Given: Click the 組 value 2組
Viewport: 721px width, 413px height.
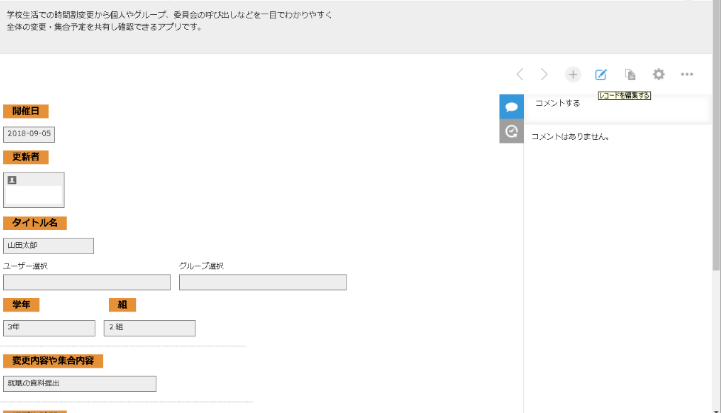Looking at the screenshot, I should coord(149,328).
